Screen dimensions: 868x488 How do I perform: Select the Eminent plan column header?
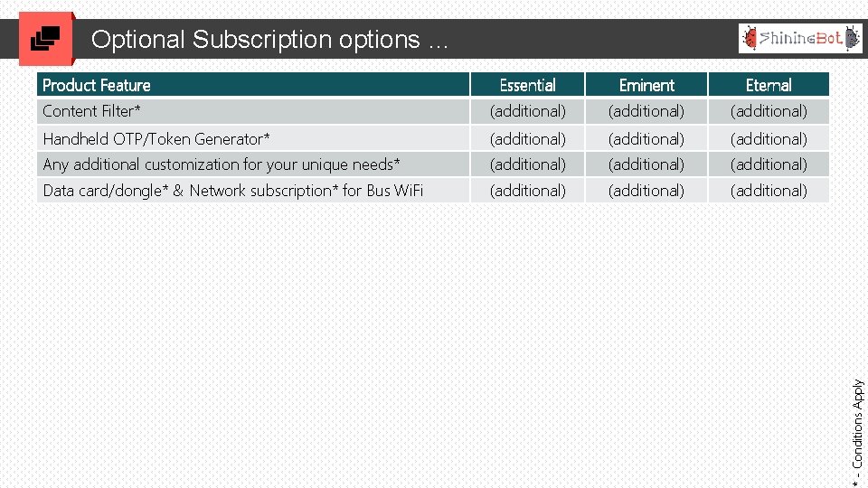coord(646,85)
